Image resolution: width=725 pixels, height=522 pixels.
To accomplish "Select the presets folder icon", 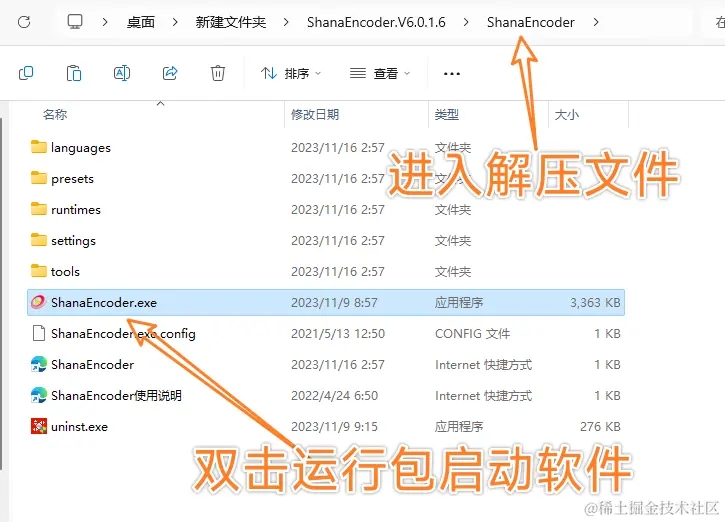I will tap(39, 178).
